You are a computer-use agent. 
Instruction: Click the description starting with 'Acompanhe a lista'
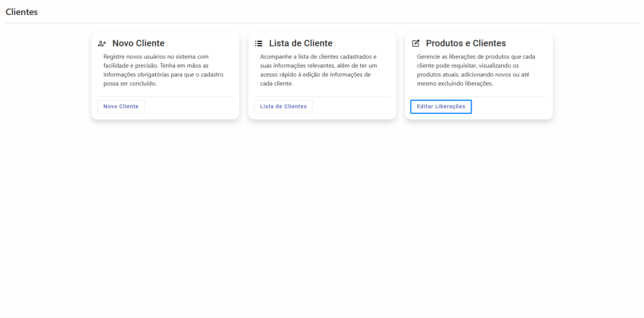coord(318,70)
